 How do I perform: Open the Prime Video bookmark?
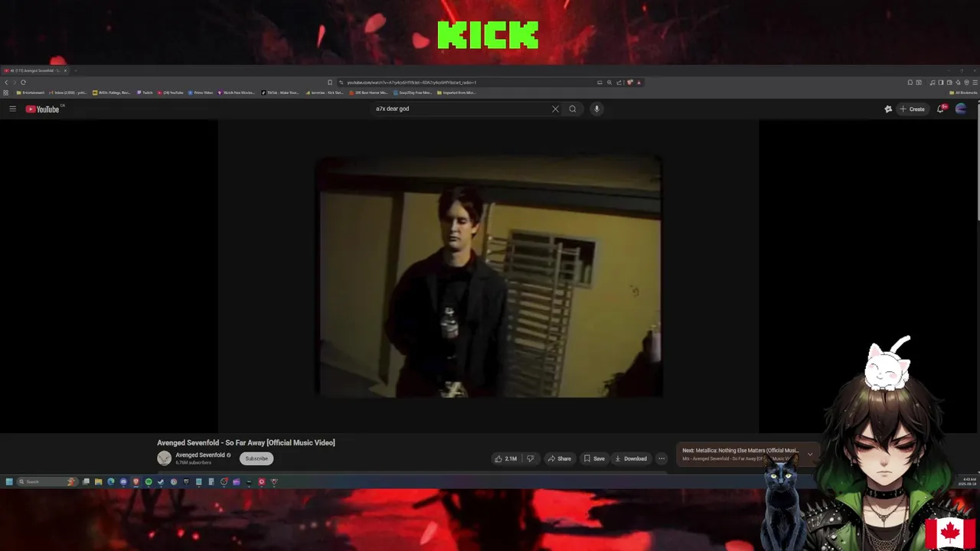(x=201, y=93)
